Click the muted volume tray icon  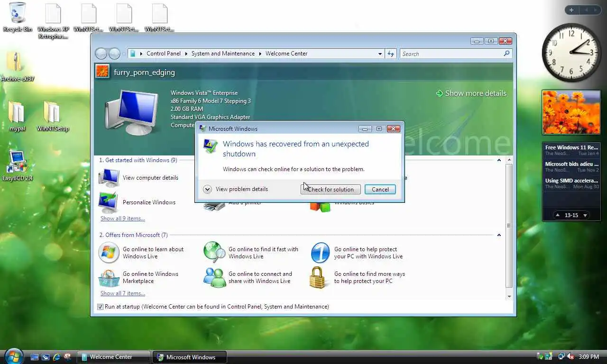click(x=570, y=356)
